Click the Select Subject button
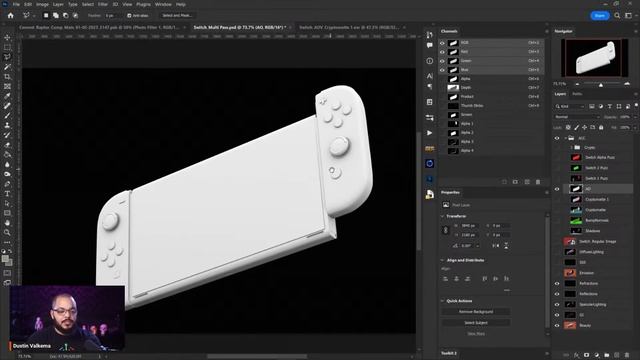The image size is (640, 360). click(476, 322)
